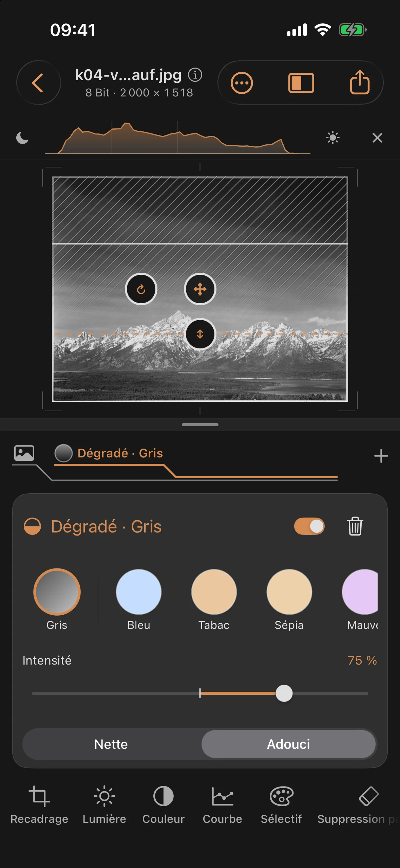Tap the Dégradé · Gris panel title

pos(106,526)
